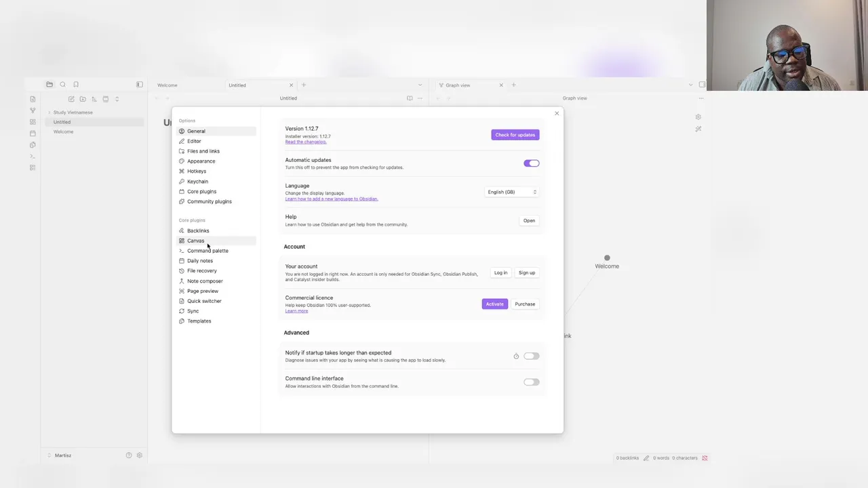Screen dimensions: 868x488
Task: Open the bookmarks icon in sidebar
Action: pyautogui.click(x=76, y=85)
